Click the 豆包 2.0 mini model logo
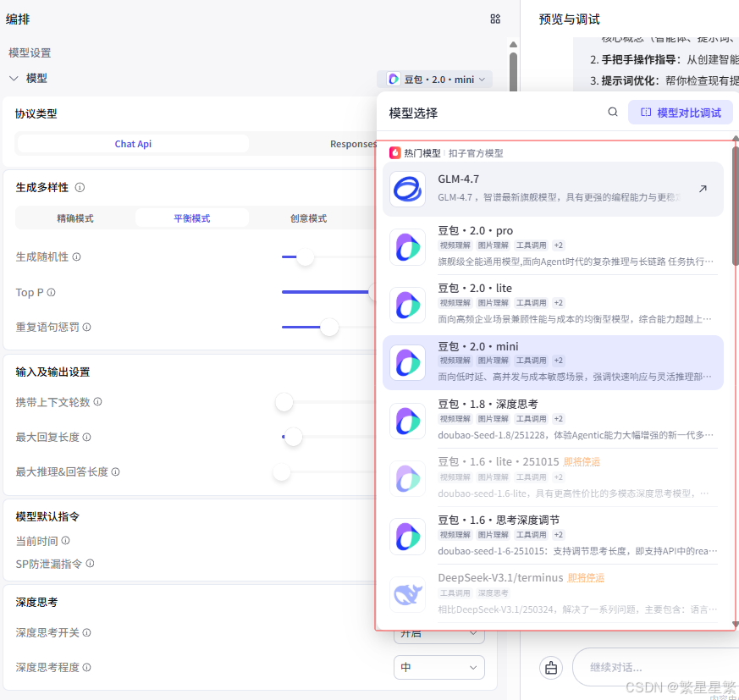The width and height of the screenshot is (739, 700). [408, 363]
